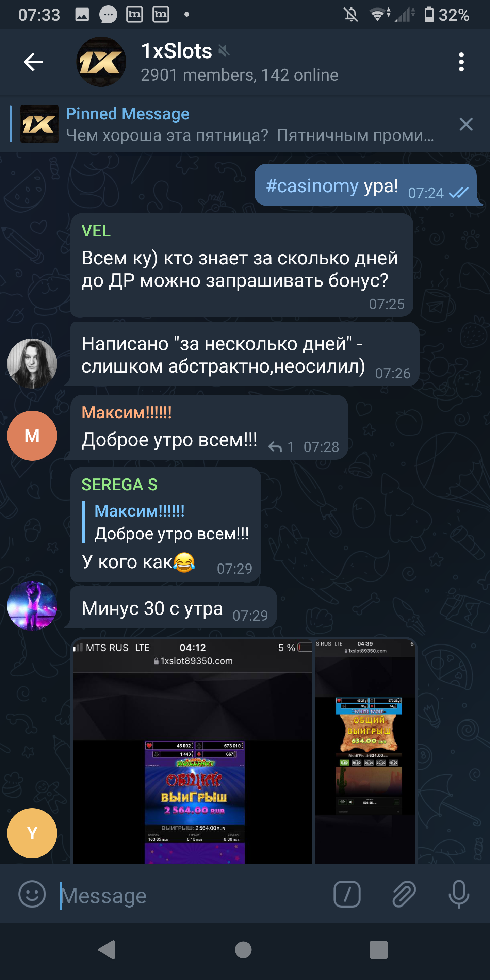Open the 1xSlots group avatar
This screenshot has height=980, width=490.
(x=101, y=62)
